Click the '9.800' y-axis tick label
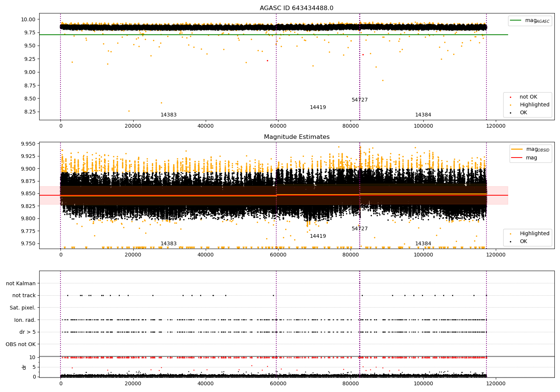560x392 pixels. [28, 218]
